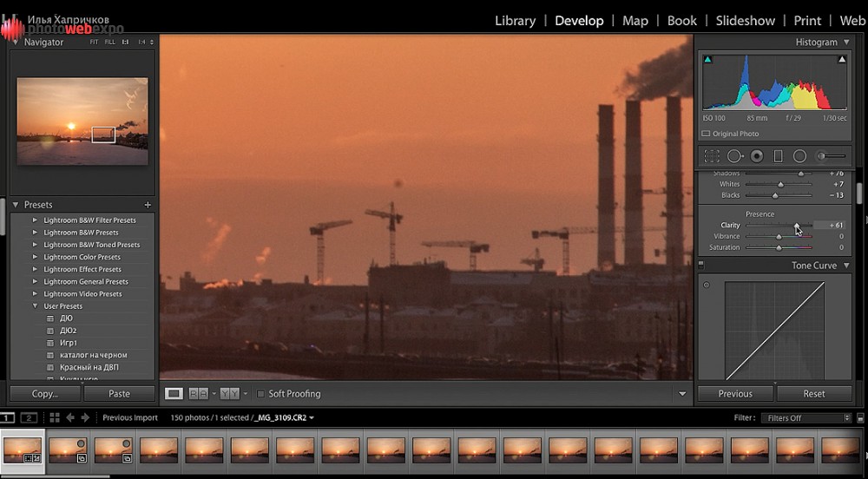Toggle shadow clipping indicator in histogram
The height and width of the screenshot is (479, 868).
click(x=708, y=60)
